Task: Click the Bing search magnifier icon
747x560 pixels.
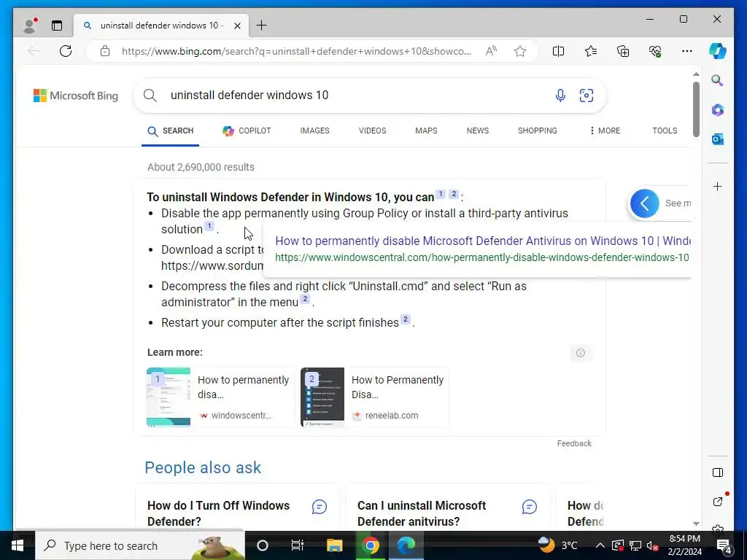Action: [150, 96]
